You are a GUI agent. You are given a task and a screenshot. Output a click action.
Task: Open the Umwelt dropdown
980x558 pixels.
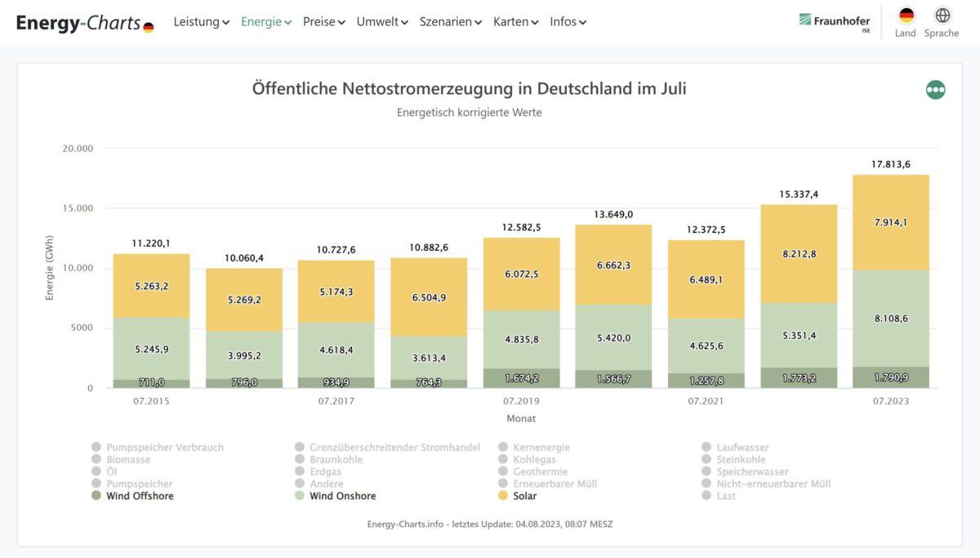[382, 22]
